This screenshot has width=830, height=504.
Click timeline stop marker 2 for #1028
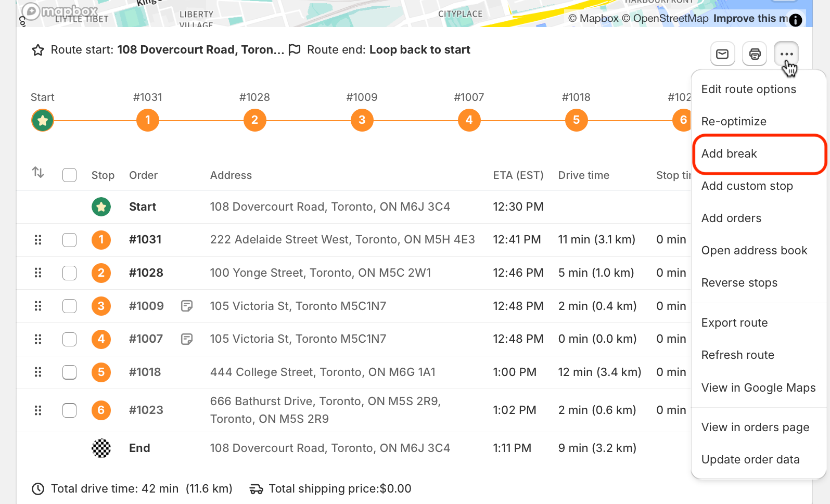[x=255, y=120]
